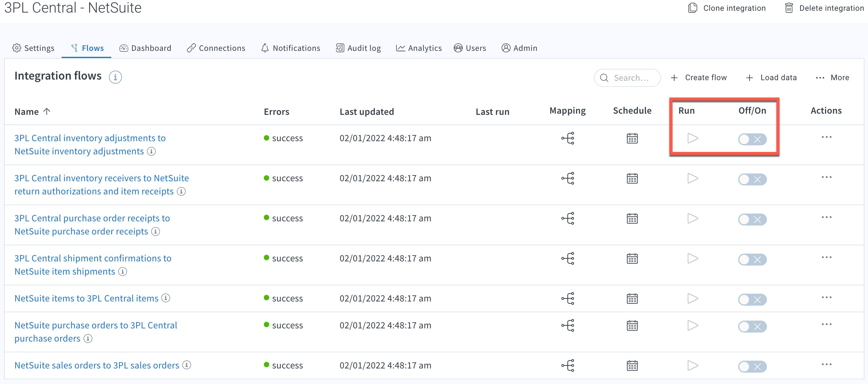Open actions menu for shipment confirmations flow

[826, 257]
